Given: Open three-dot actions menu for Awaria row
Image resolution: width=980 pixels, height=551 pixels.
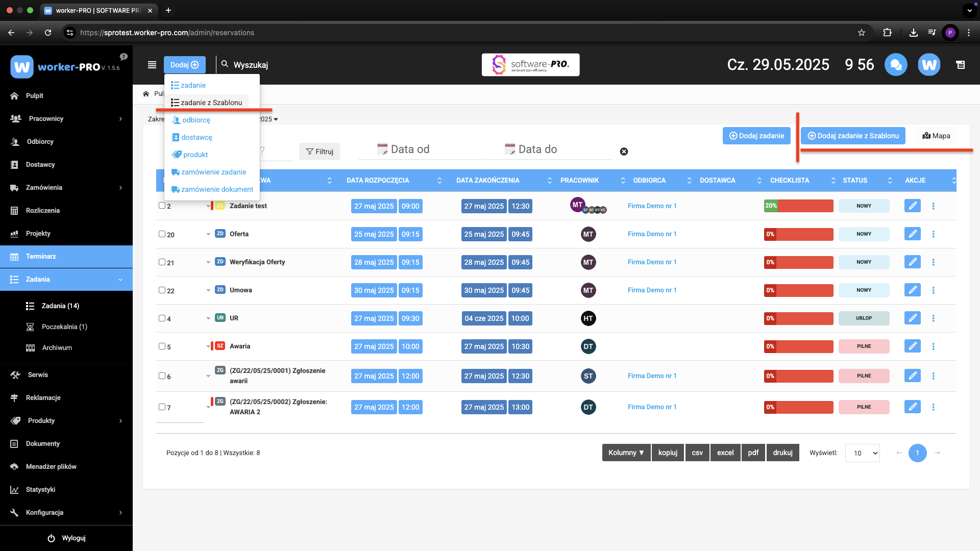Looking at the screenshot, I should (x=933, y=346).
